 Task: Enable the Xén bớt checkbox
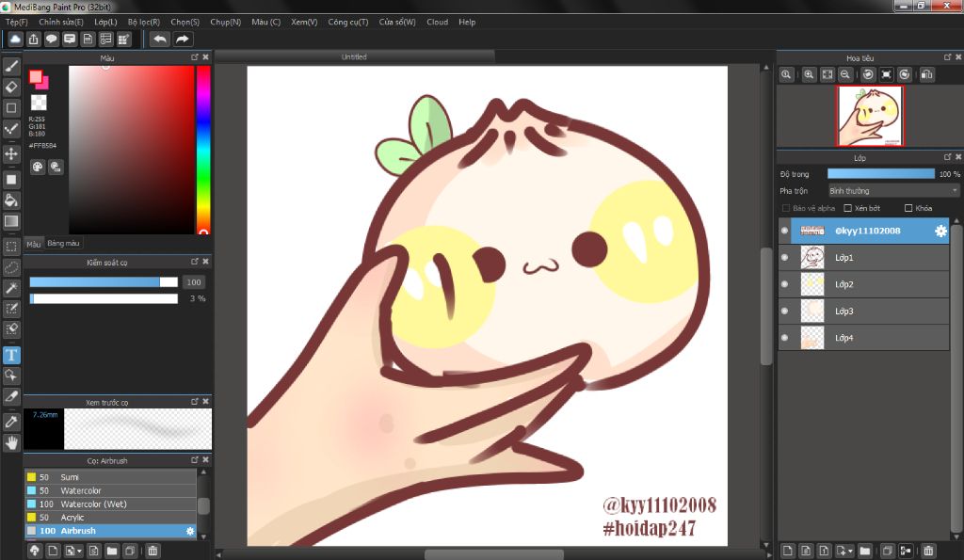pos(848,208)
